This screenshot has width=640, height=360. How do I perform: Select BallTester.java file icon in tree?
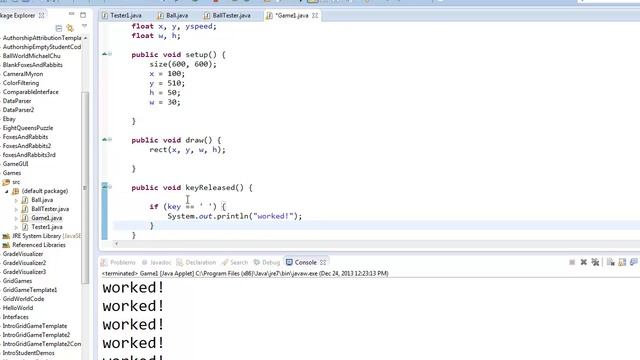(x=25, y=209)
